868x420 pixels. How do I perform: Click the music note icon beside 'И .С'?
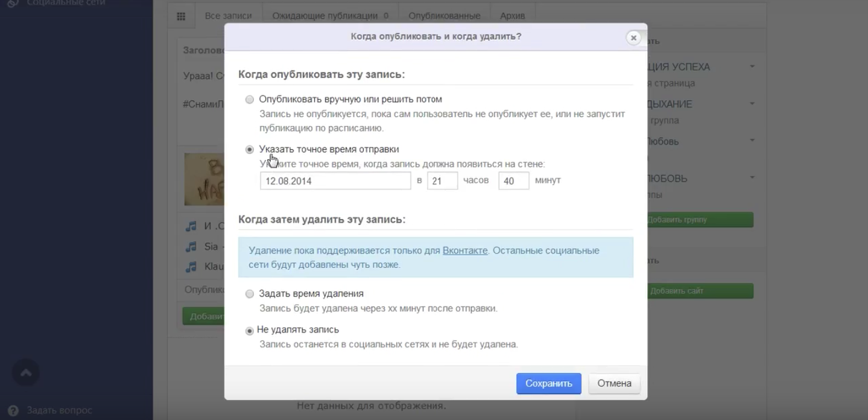tap(191, 227)
